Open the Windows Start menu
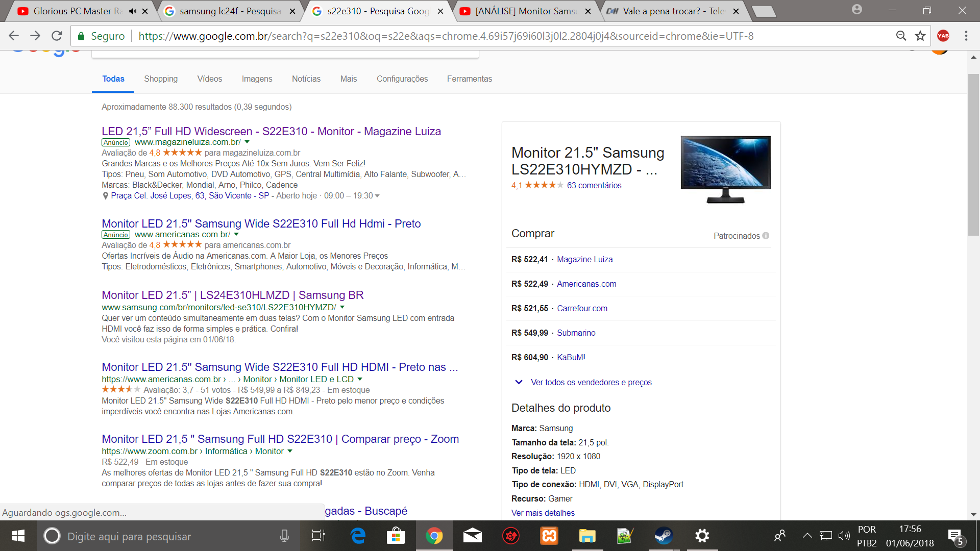980x551 pixels. [x=18, y=536]
